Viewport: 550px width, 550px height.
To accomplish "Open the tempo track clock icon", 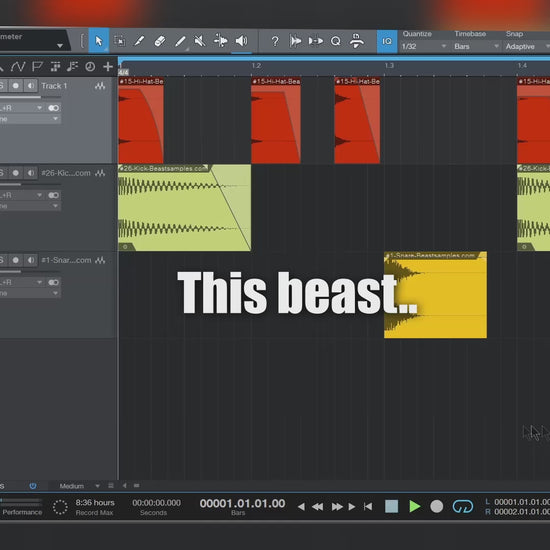I will click(x=90, y=66).
